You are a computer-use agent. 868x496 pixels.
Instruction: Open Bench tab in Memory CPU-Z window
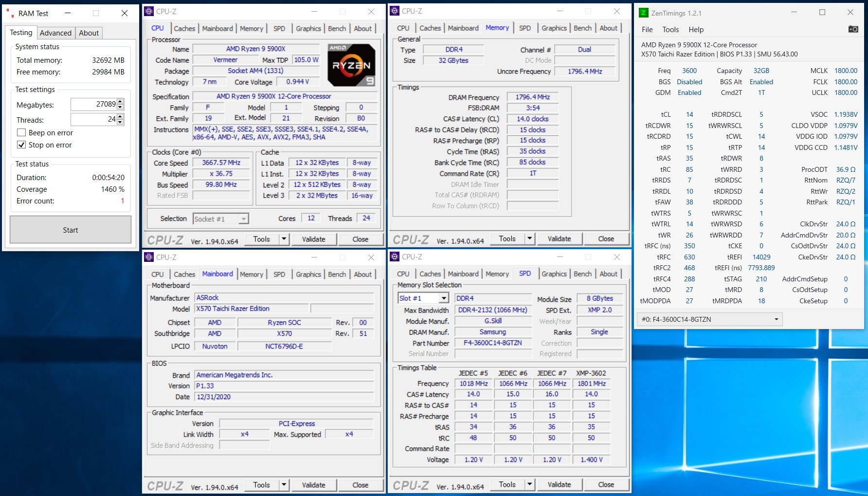point(582,28)
